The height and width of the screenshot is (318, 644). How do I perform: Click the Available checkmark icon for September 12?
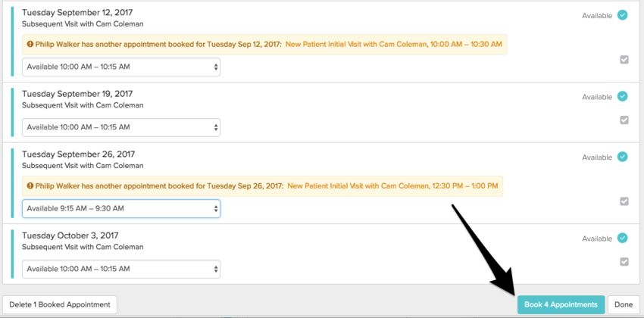click(x=622, y=15)
